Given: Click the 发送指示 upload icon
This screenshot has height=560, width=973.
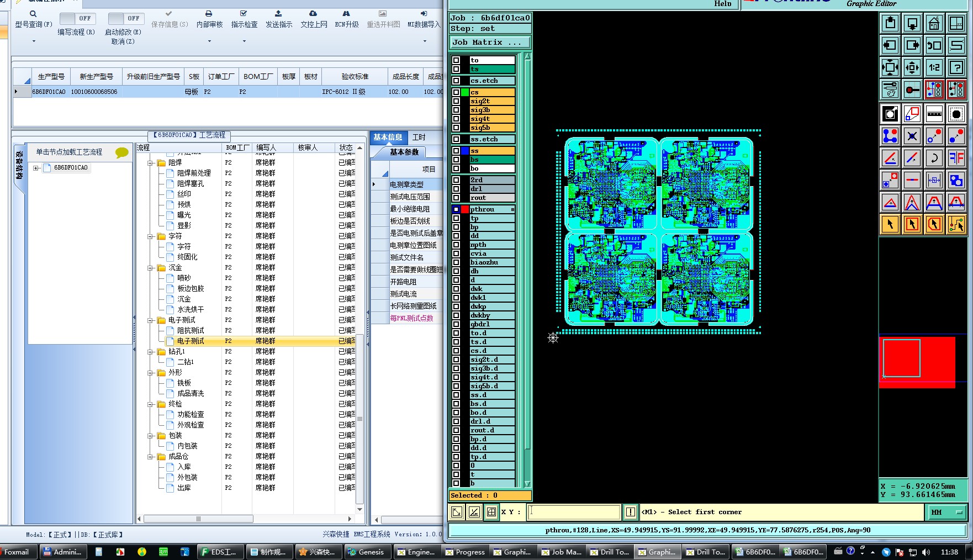Looking at the screenshot, I should pos(278,13).
